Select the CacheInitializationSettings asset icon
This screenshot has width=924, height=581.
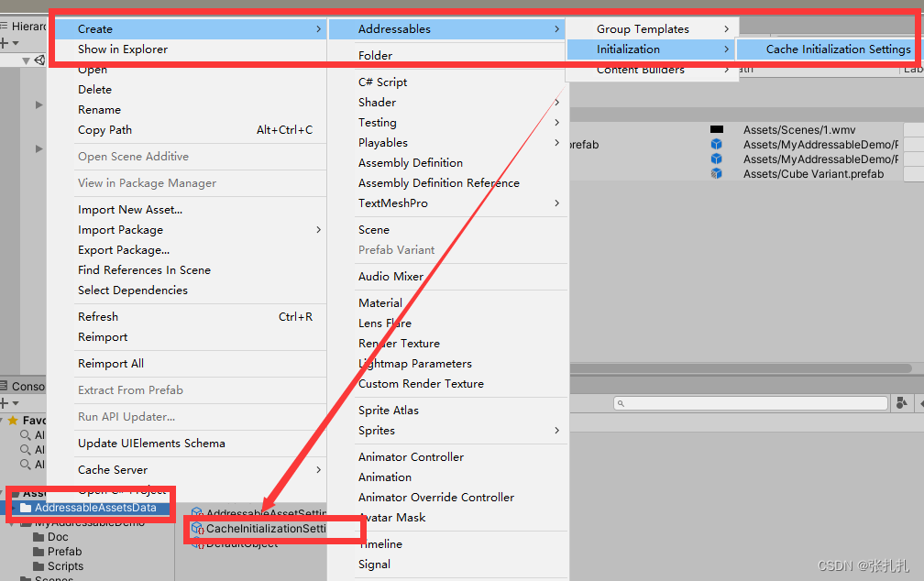click(x=195, y=530)
